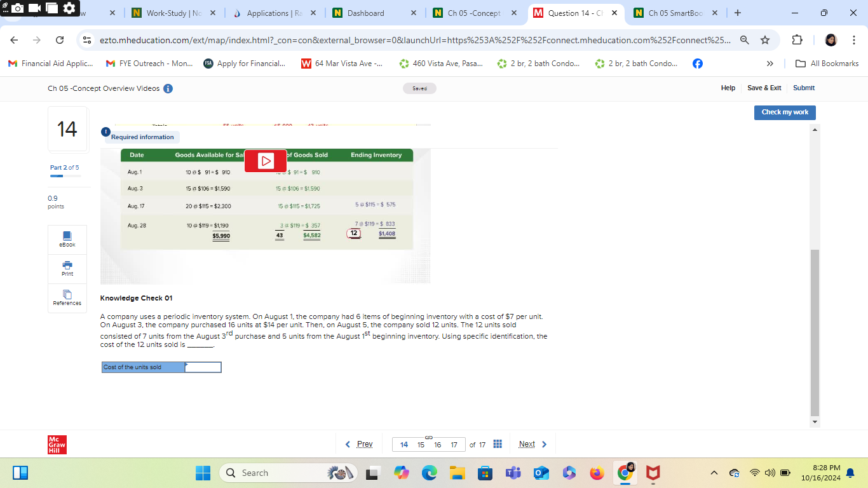Click the McGraw Hill logo
Viewport: 868px width, 488px height.
click(x=57, y=444)
